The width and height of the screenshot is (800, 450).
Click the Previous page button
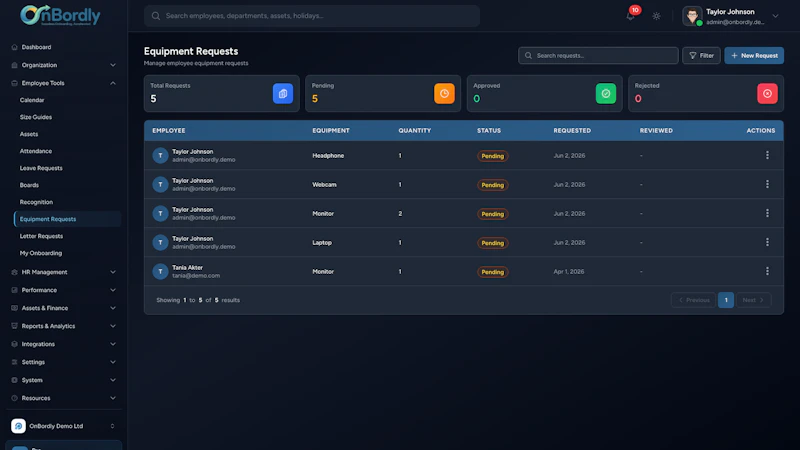(693, 300)
